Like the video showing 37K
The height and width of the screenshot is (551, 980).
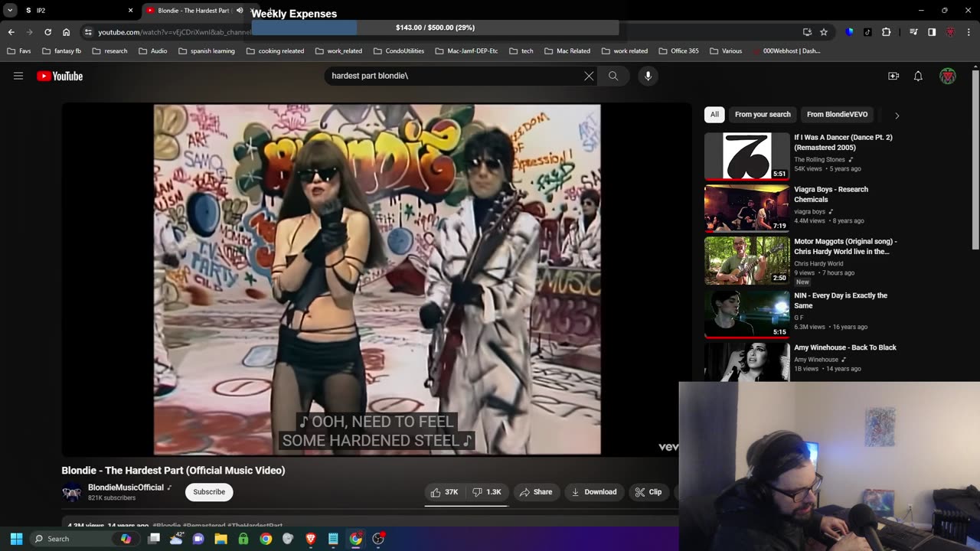(x=444, y=492)
